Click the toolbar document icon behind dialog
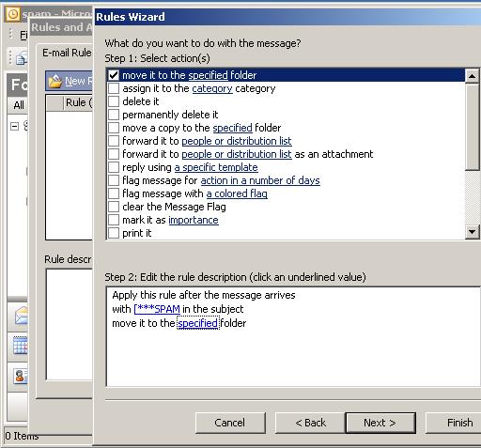The width and height of the screenshot is (481, 448). (22, 58)
